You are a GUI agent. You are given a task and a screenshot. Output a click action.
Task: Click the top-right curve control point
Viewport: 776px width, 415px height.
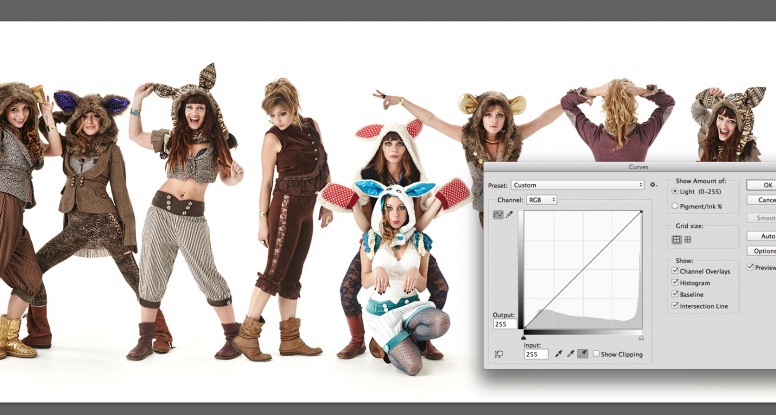(641, 212)
